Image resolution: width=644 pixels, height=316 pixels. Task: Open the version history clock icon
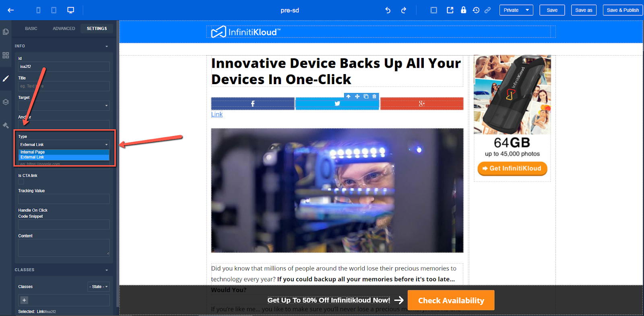click(476, 10)
